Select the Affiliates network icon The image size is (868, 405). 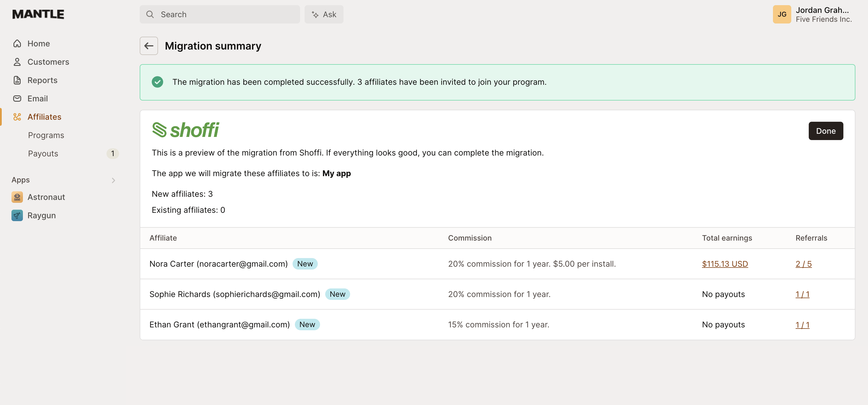tap(17, 117)
